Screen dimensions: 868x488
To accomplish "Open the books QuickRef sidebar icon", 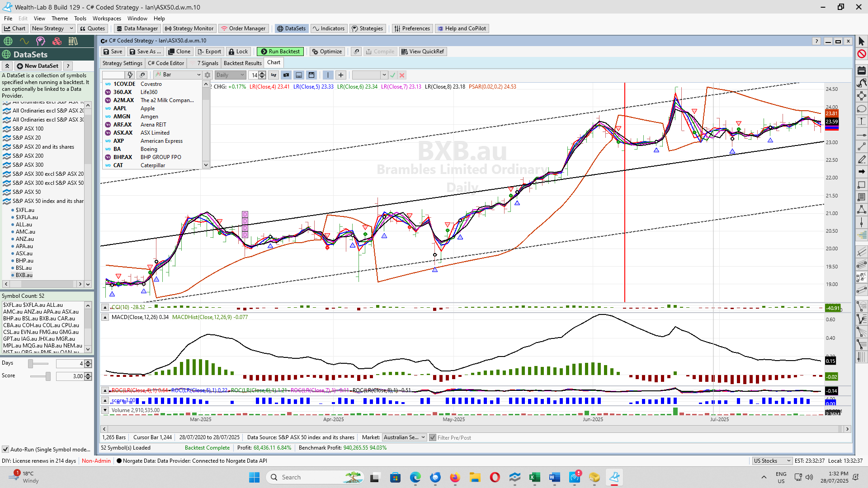I will click(73, 41).
